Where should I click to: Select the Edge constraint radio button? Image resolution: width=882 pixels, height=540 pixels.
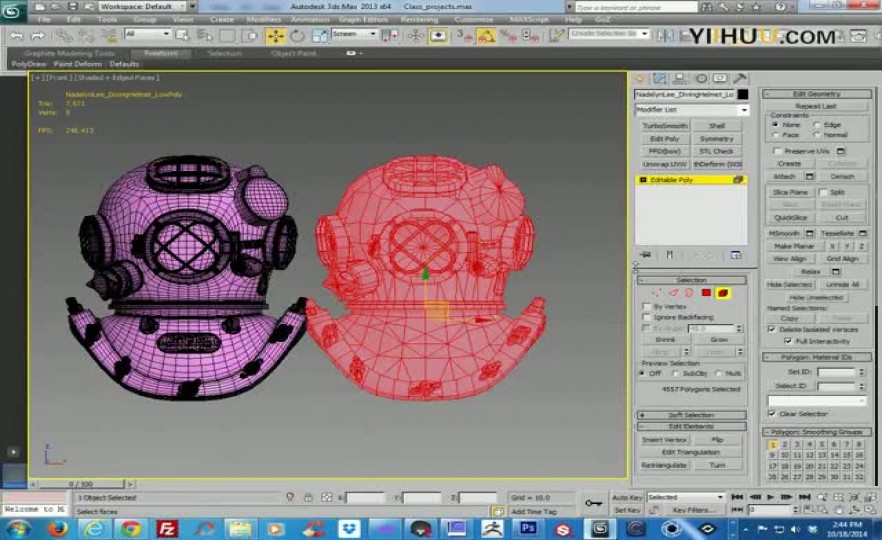coord(816,124)
